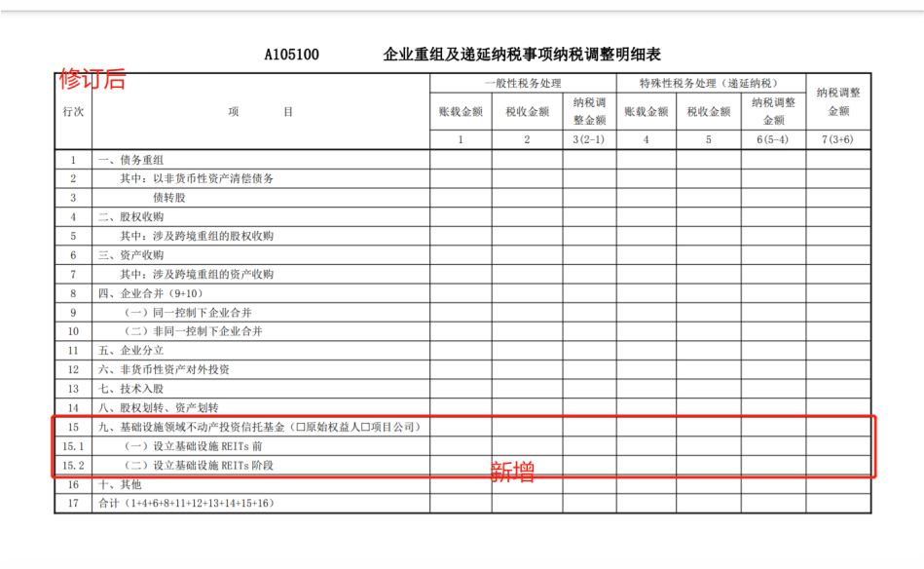Select the 一般性税务处理 column group header
This screenshot has height=569, width=924.
[523, 83]
